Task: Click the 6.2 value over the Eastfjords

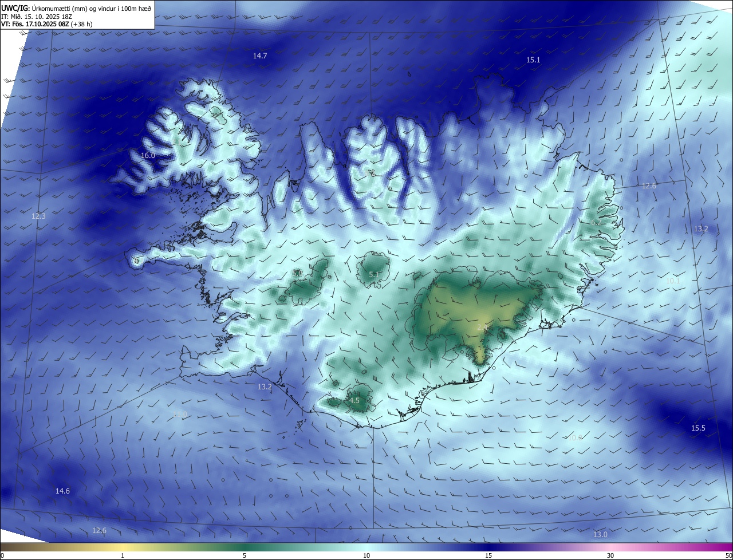Action: point(596,223)
